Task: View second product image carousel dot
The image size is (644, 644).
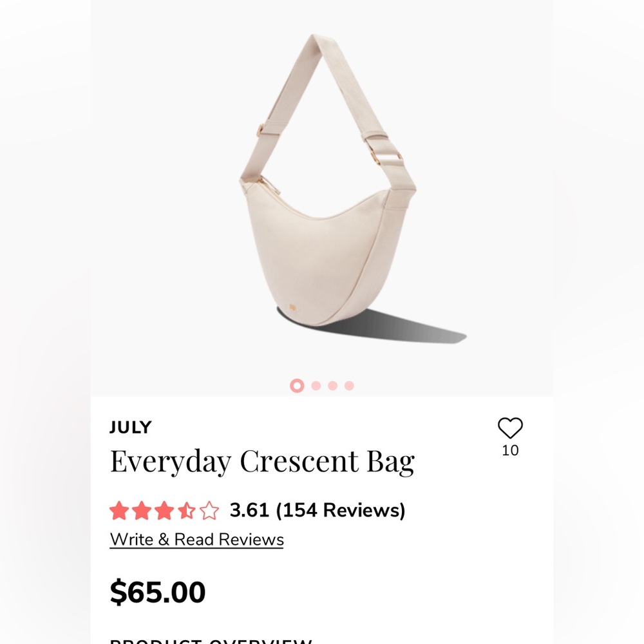Action: click(315, 384)
